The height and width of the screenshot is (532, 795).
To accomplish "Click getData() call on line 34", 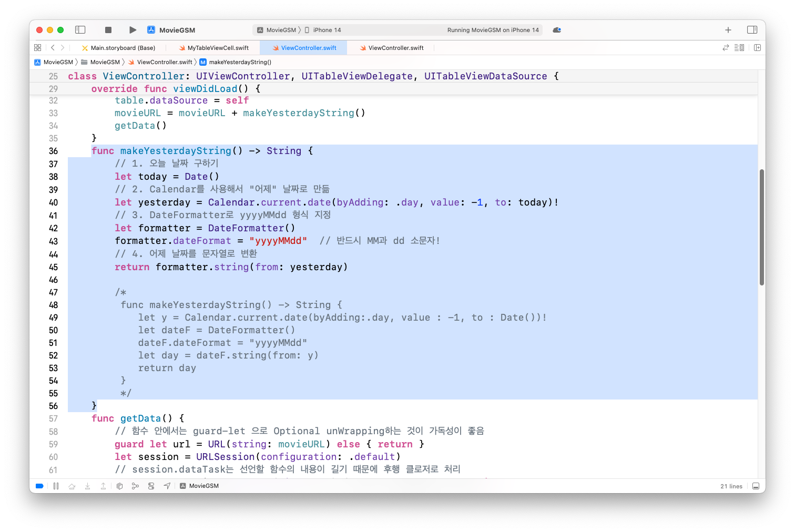I will 141,126.
